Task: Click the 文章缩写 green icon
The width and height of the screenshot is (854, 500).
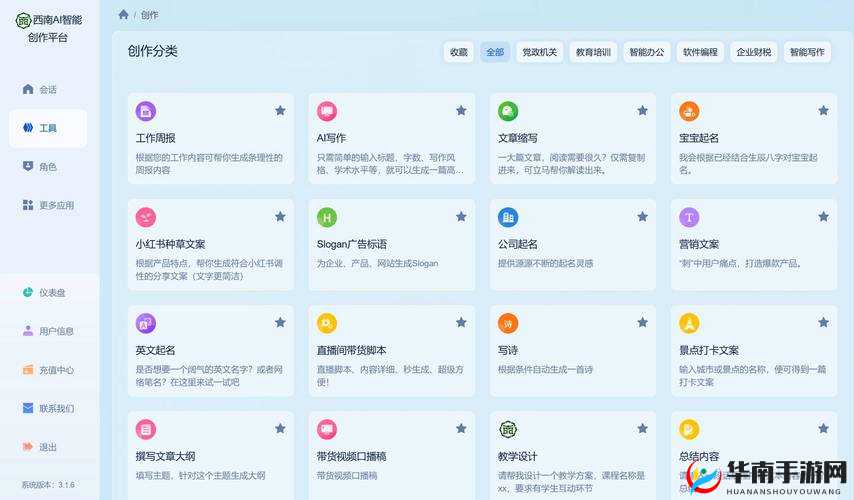Action: coord(508,111)
